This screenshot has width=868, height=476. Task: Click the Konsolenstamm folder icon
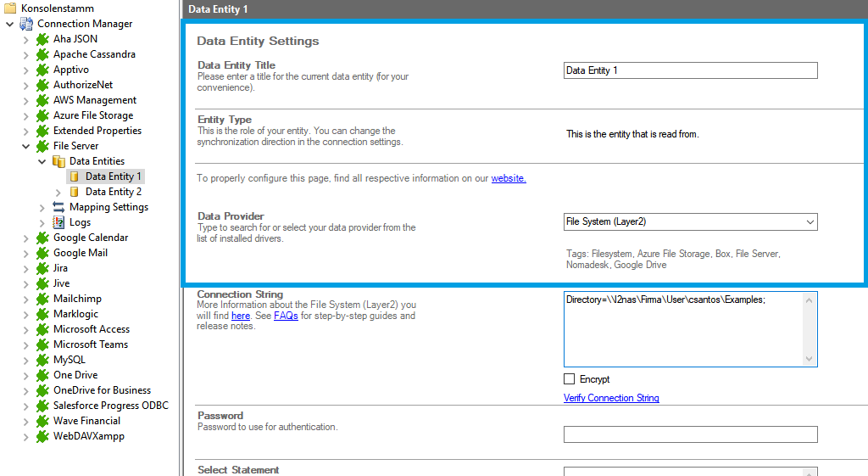tap(10, 8)
